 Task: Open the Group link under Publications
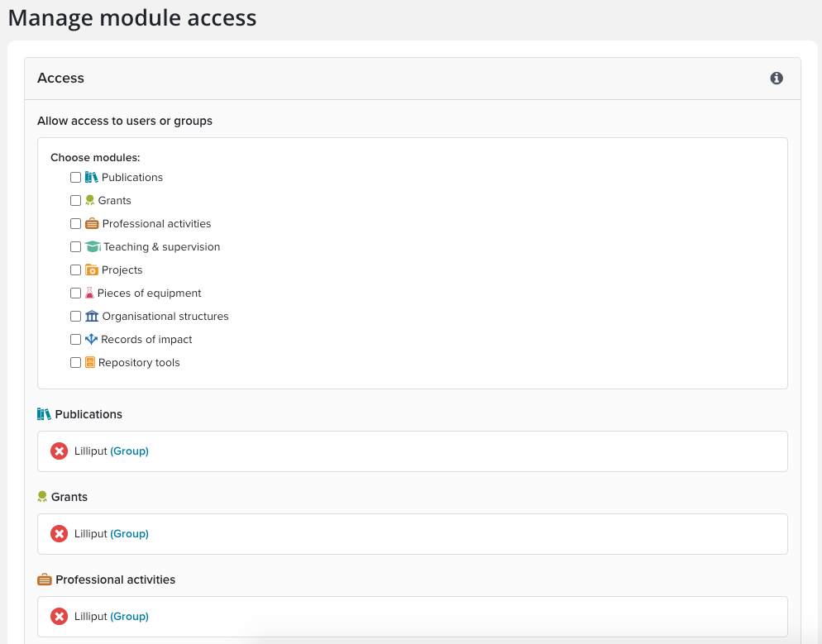click(x=129, y=451)
